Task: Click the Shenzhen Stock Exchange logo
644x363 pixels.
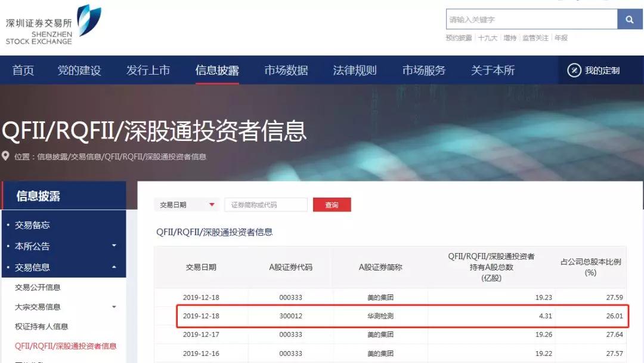Action: [54, 24]
